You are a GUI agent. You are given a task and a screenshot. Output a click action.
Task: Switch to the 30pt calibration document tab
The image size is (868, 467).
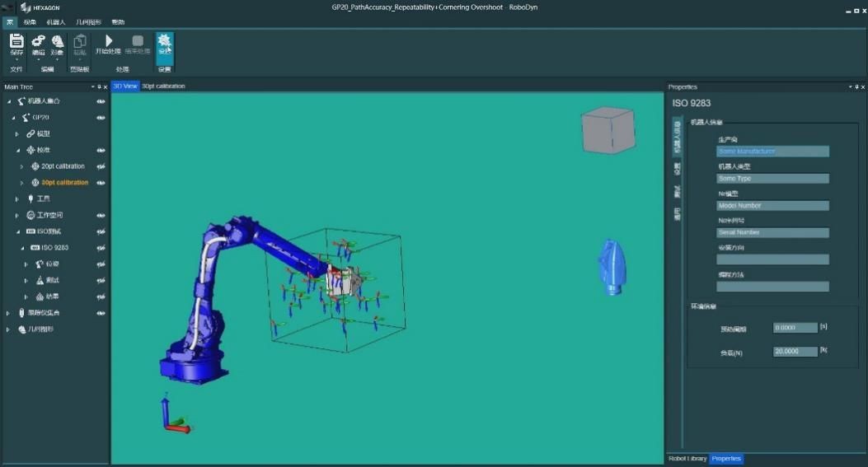tap(163, 86)
